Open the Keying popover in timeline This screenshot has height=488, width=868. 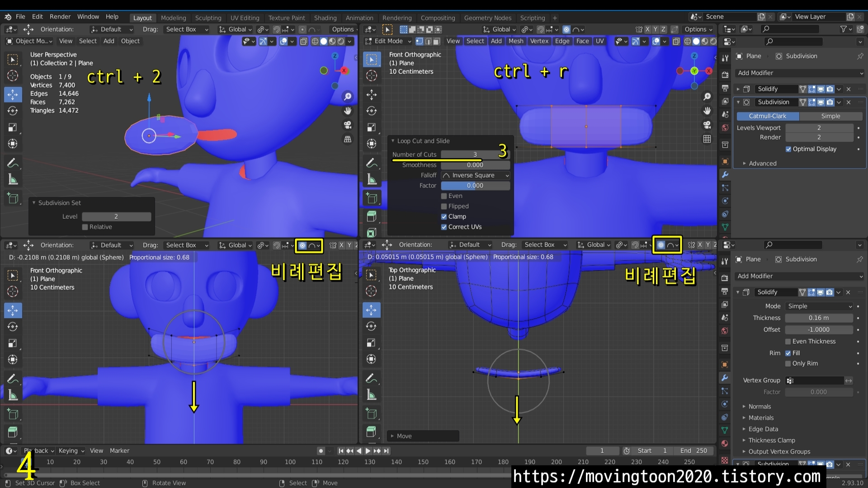(71, 451)
